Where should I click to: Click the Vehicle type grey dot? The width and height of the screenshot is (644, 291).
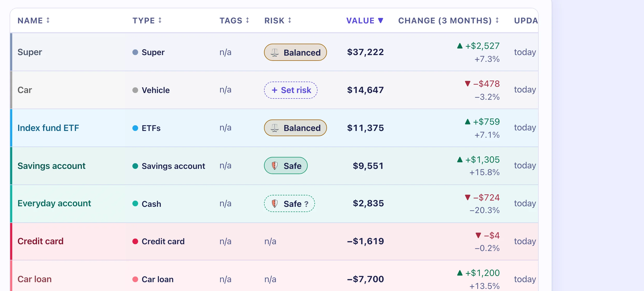[x=135, y=90]
